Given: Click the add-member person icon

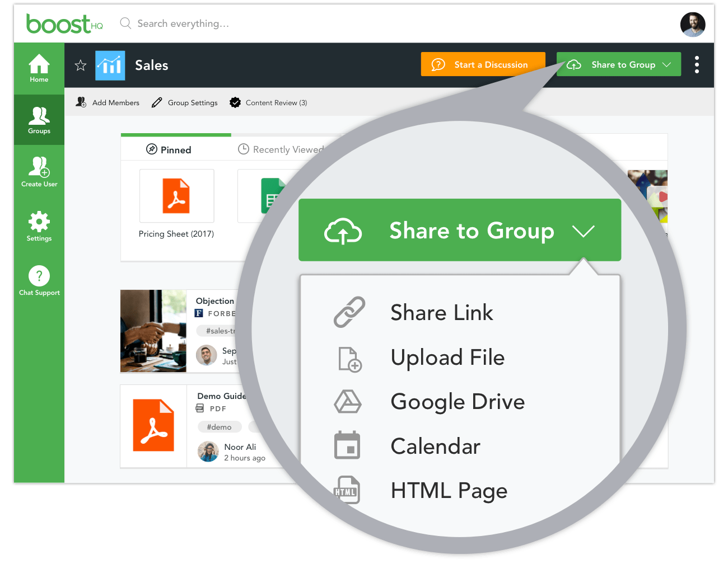Looking at the screenshot, I should [81, 102].
